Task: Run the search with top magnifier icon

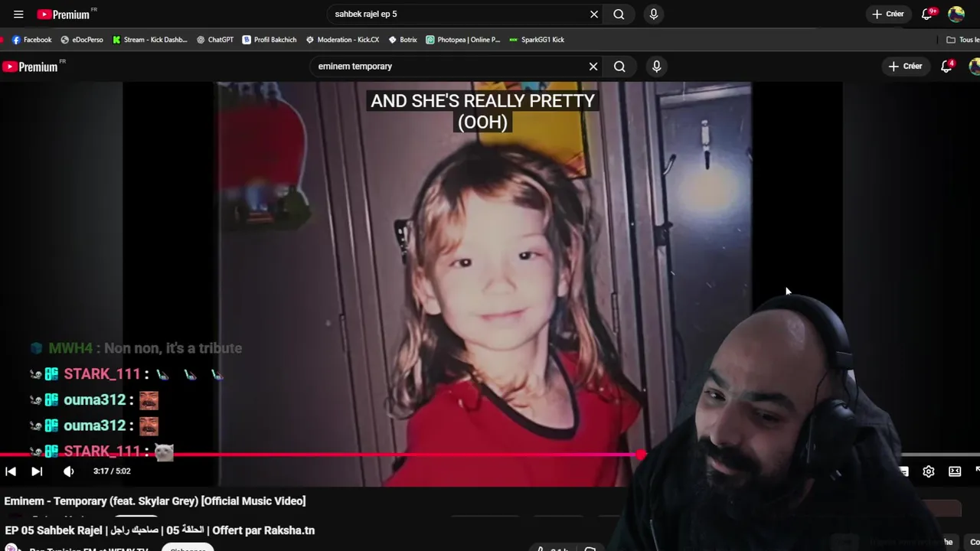Action: [x=619, y=14]
